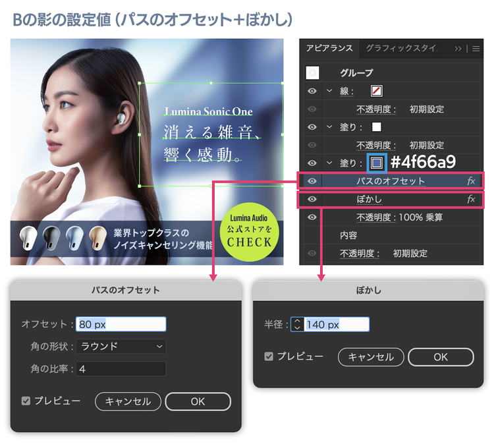Collapse the white 塗り chevron
494x448 pixels.
pos(329,126)
